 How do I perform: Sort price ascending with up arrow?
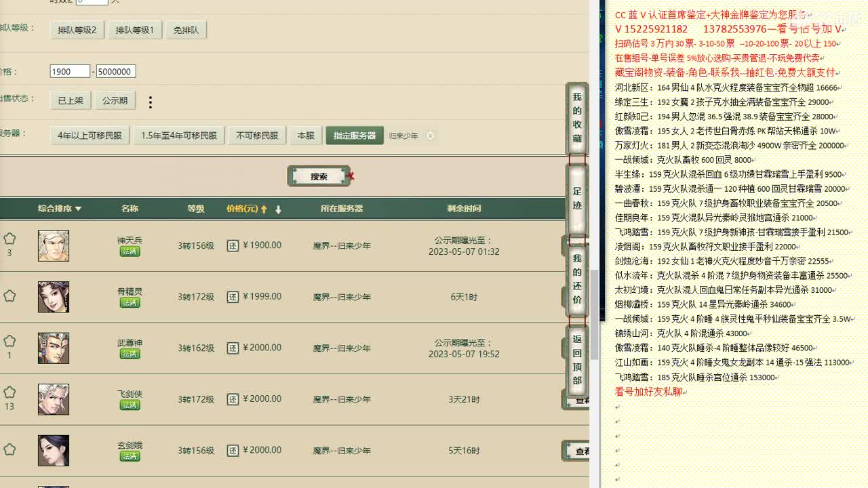264,209
